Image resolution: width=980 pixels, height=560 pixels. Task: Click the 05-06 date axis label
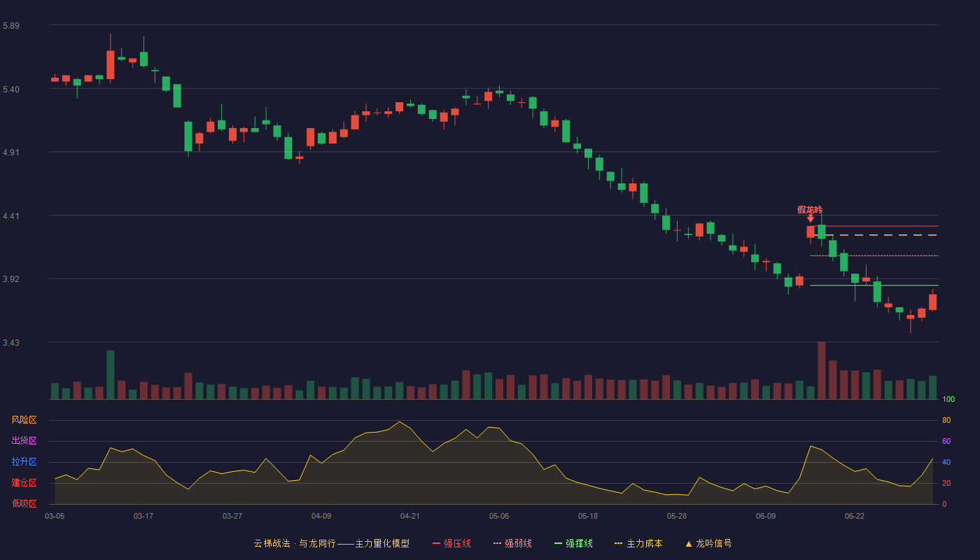pyautogui.click(x=499, y=516)
